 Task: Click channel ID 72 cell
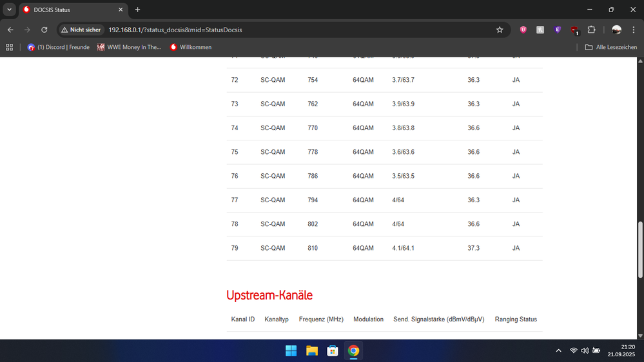(235, 80)
